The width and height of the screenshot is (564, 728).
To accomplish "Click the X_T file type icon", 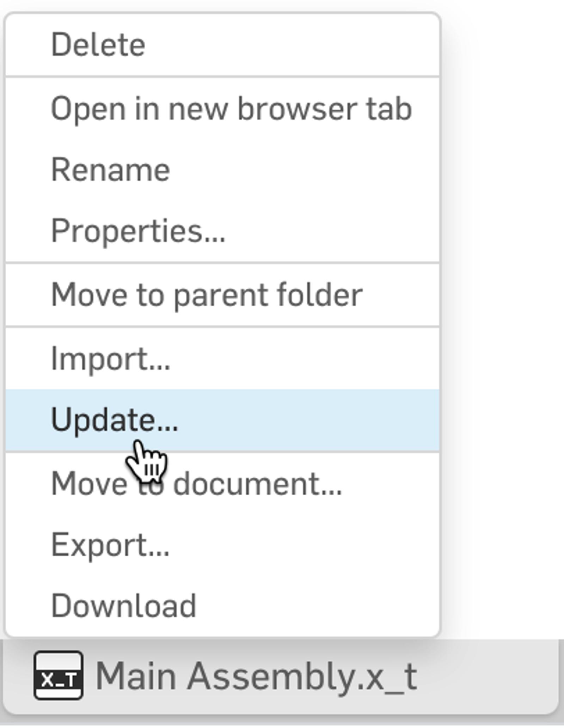I will [x=59, y=675].
